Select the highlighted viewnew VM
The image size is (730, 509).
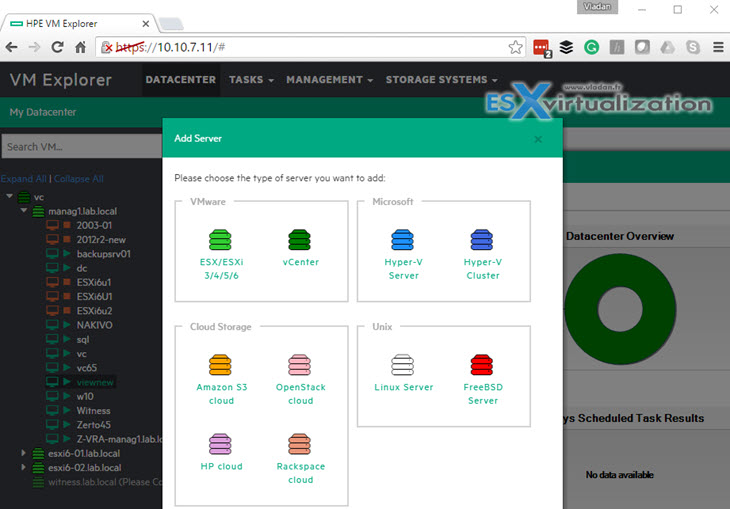click(95, 382)
